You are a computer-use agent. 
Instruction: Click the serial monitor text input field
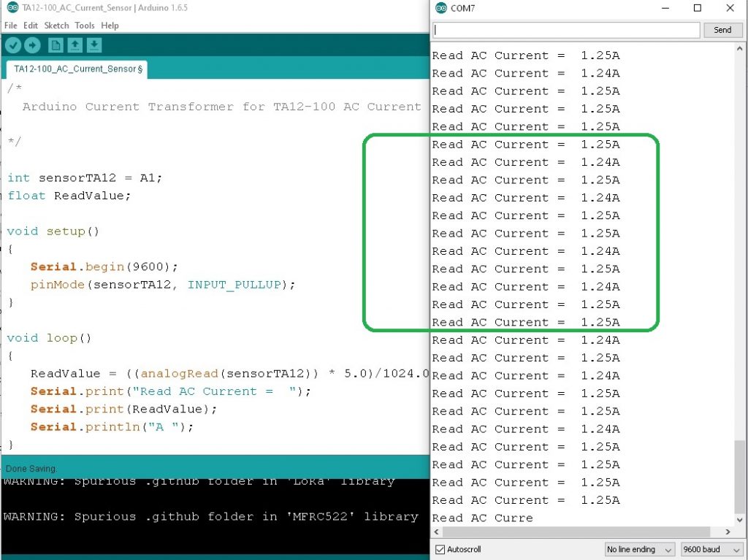click(x=566, y=30)
